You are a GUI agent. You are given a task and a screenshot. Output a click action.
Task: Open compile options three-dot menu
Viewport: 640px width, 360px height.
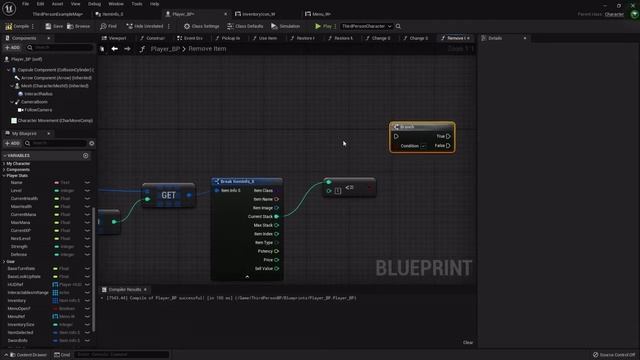click(x=33, y=26)
